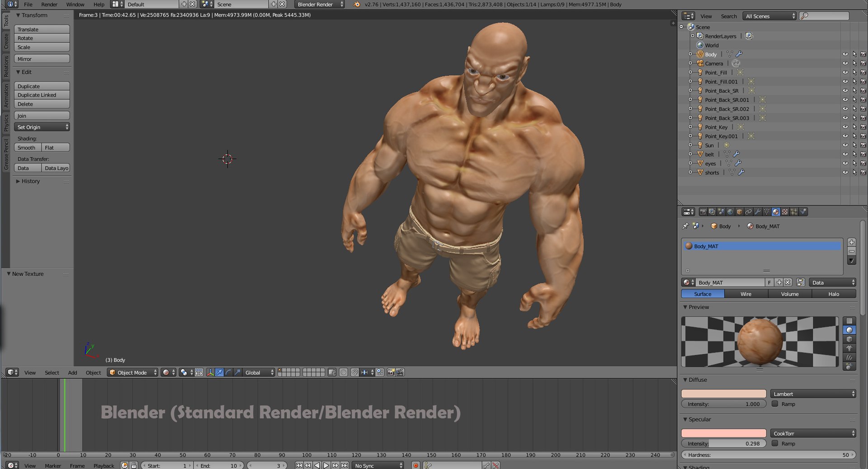The image size is (868, 469).
Task: Toggle visibility eye of belt object
Action: point(845,155)
